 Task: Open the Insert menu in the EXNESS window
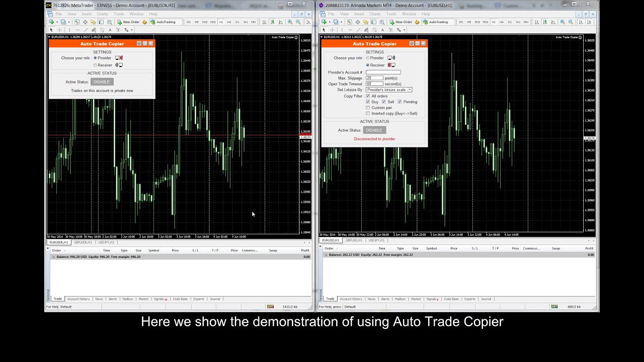87,14
